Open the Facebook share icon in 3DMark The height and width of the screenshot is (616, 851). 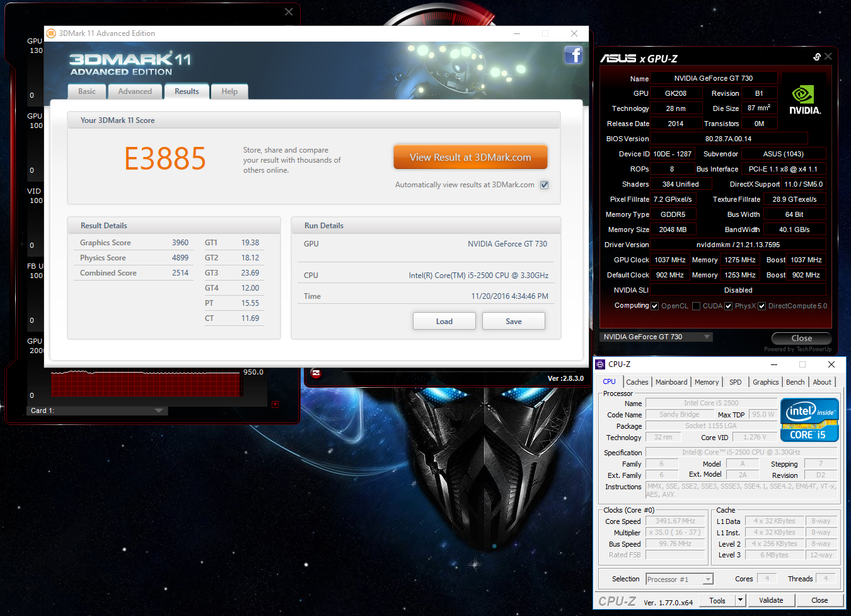coord(573,55)
